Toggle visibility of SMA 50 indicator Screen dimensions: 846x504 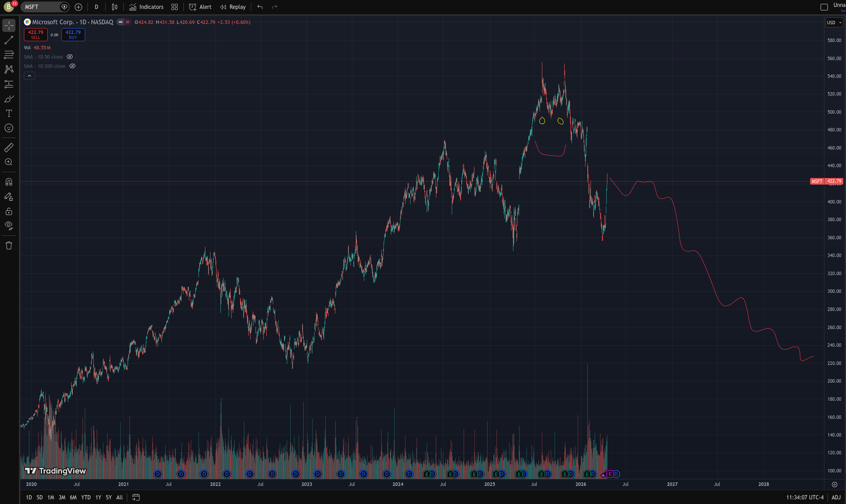pyautogui.click(x=70, y=57)
